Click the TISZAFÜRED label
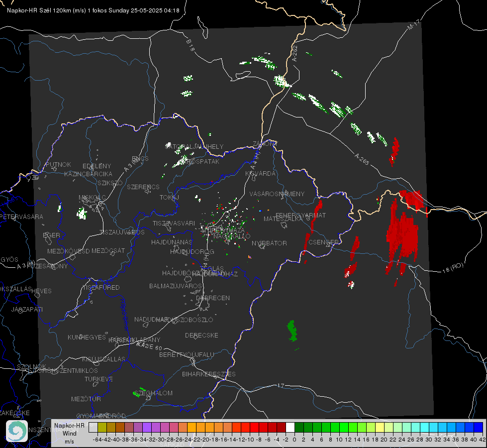Screen dimensions: 487x448 point(101,288)
